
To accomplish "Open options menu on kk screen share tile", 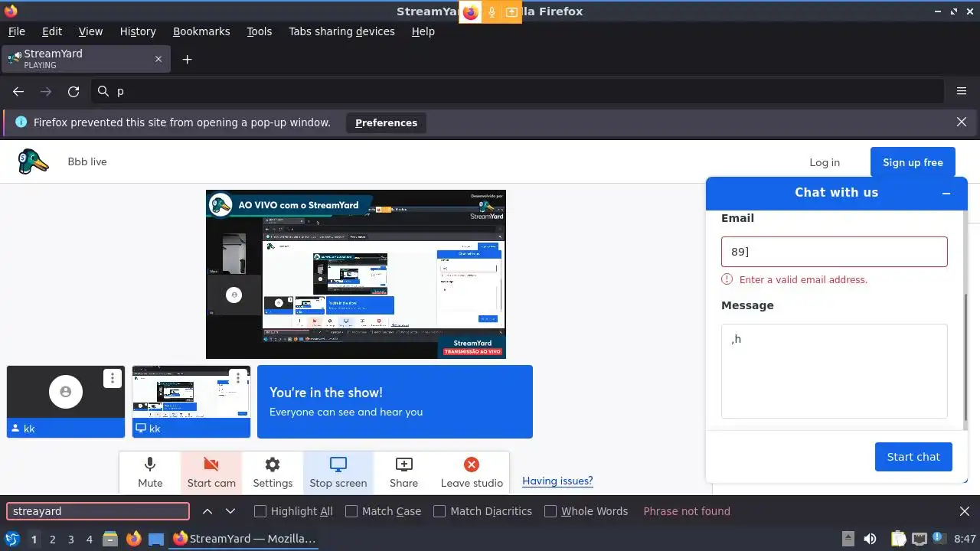I will (x=238, y=378).
